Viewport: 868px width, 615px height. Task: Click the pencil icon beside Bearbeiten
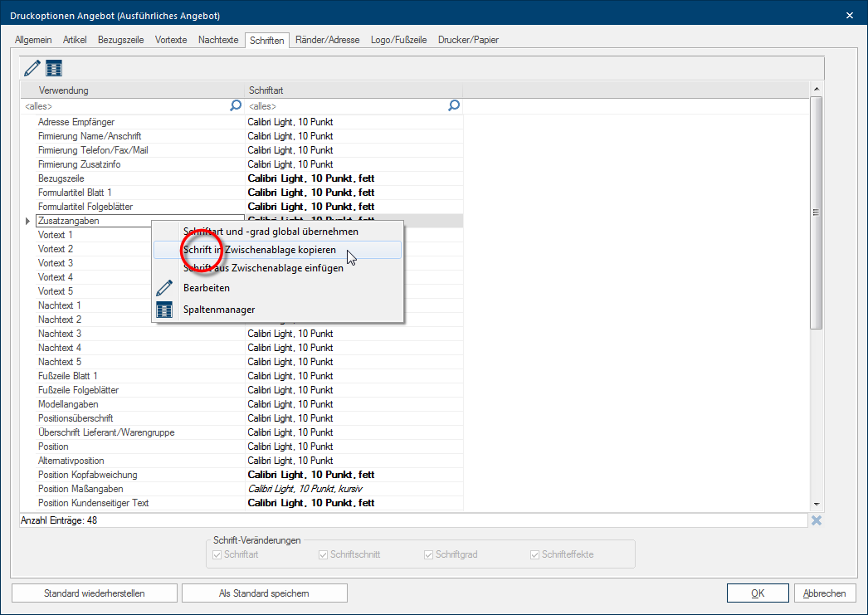coord(164,288)
